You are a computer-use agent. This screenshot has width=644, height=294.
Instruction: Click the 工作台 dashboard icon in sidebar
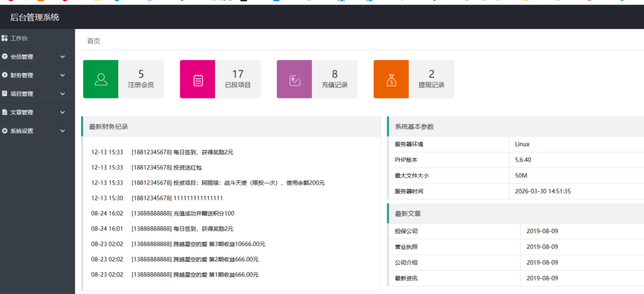4,38
